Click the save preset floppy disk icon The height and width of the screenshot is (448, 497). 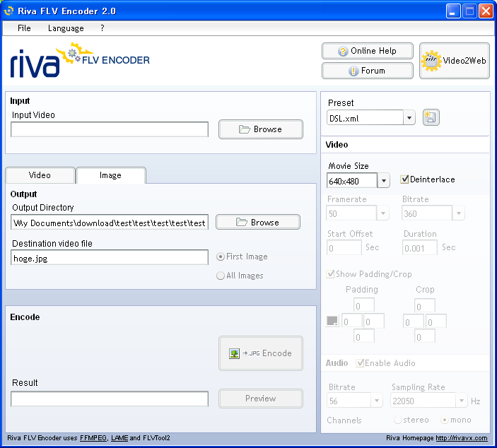coord(431,117)
